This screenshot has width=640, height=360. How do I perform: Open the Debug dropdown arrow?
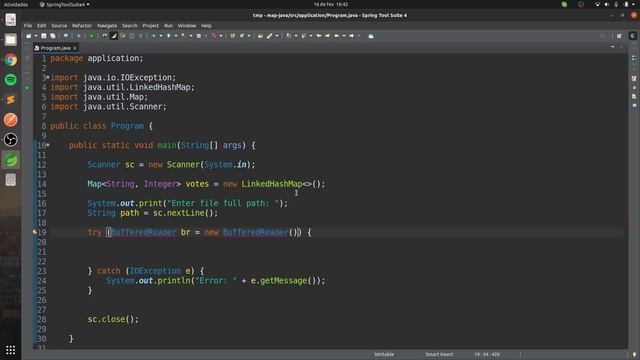point(161,36)
